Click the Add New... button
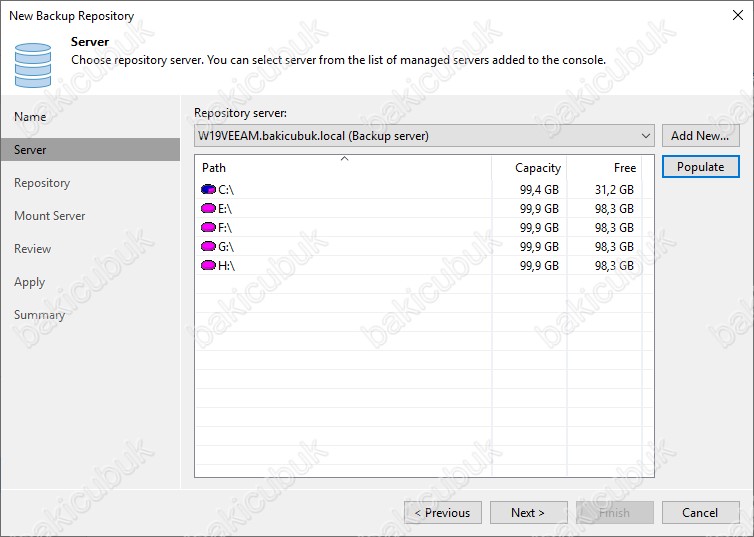The image size is (754, 537). coord(700,136)
